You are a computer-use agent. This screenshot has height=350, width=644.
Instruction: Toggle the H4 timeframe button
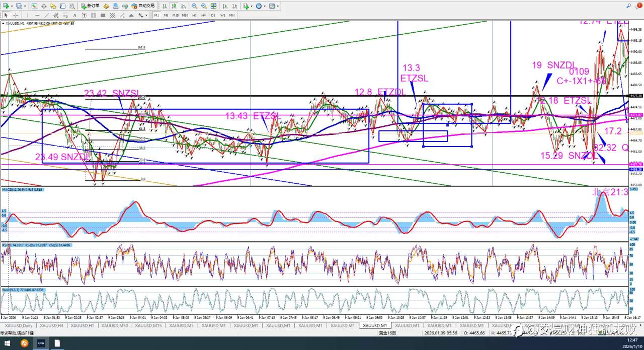tap(203, 15)
